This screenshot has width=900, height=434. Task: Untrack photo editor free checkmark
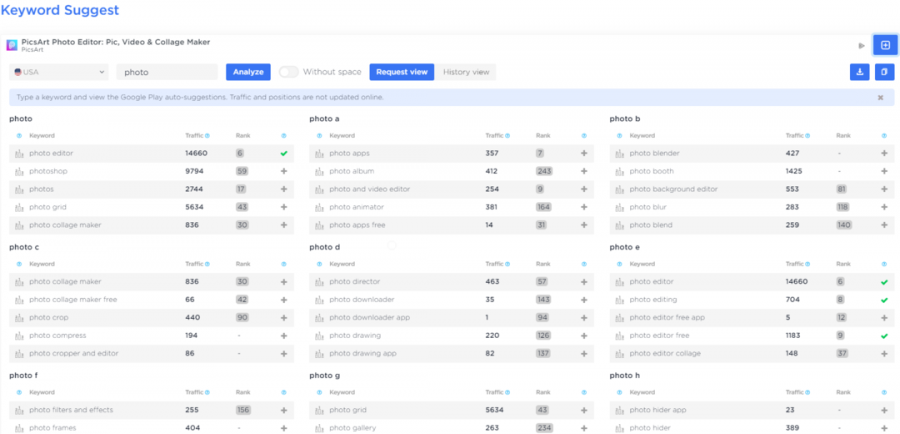tap(884, 336)
